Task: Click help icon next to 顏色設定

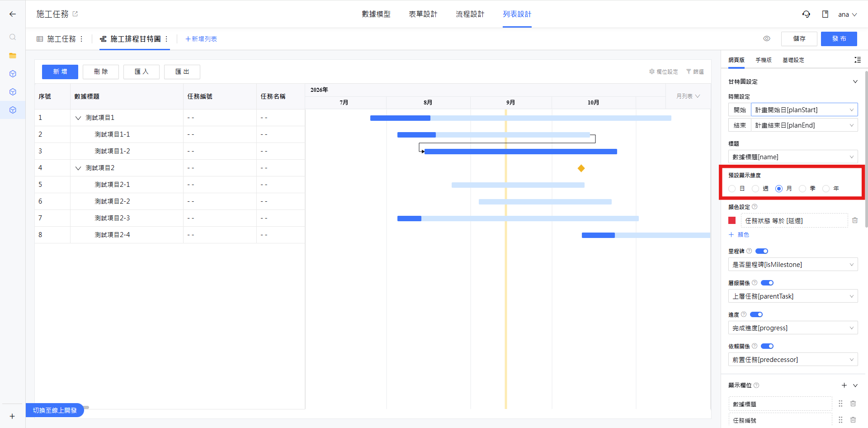Action: pos(755,207)
